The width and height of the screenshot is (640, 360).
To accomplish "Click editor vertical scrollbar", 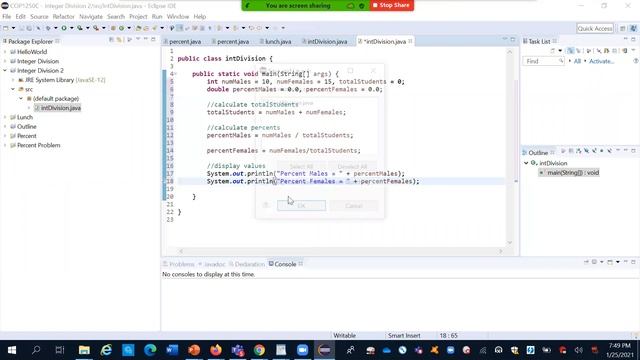I will [509, 147].
